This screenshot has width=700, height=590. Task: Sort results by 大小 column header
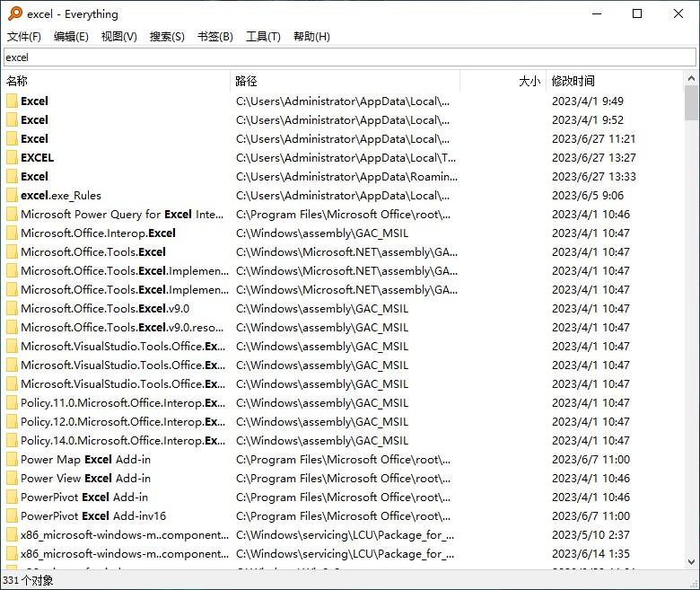[503, 81]
